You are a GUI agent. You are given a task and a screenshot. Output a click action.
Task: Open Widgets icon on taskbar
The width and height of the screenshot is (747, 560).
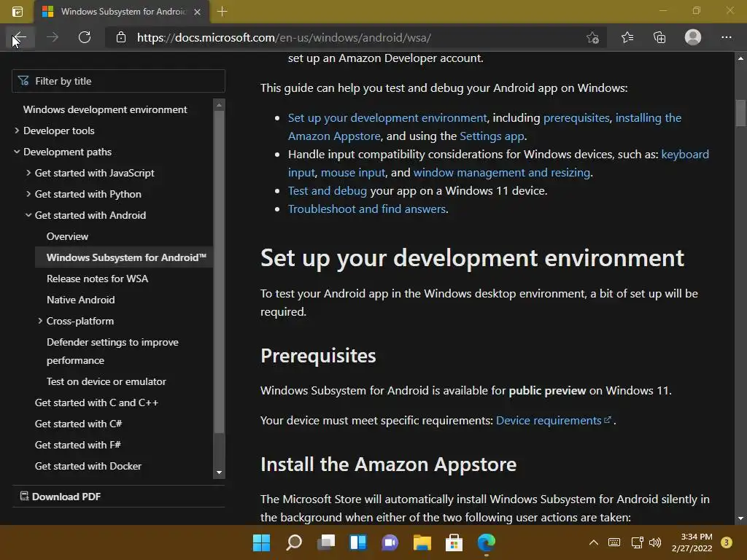pyautogui.click(x=357, y=542)
